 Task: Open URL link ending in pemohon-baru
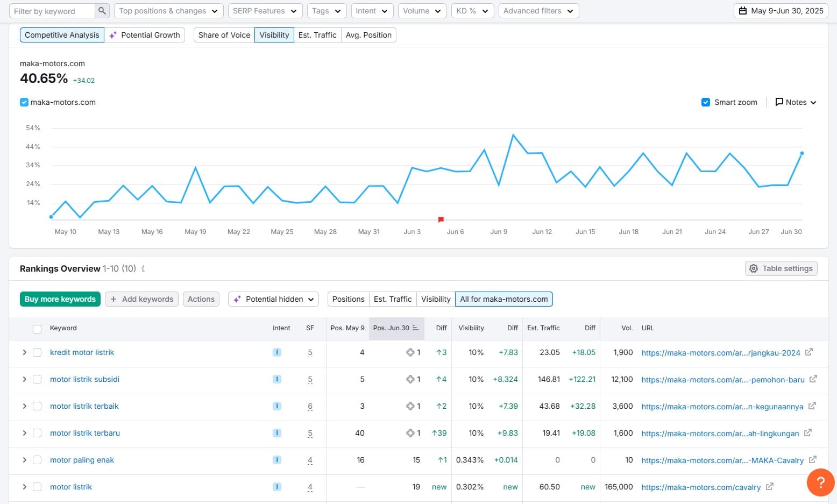[x=723, y=380]
